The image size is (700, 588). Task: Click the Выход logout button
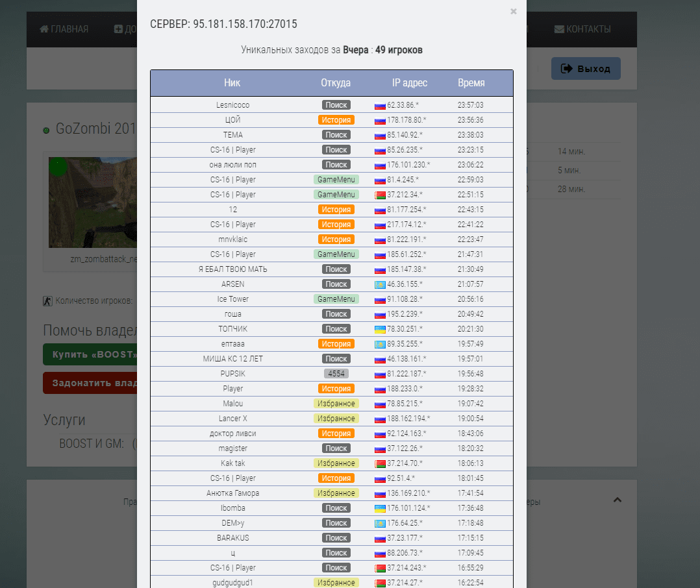(x=586, y=68)
